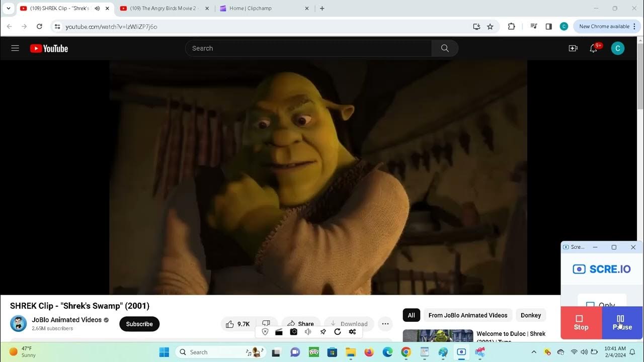The image size is (644, 362).
Task: Go to the YouTube home logo
Action: click(x=49, y=48)
